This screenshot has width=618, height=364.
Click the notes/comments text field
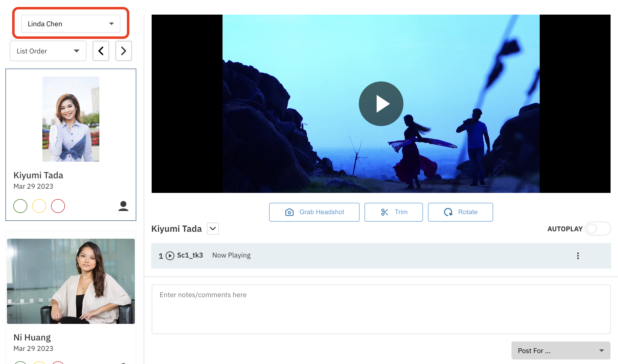click(381, 309)
